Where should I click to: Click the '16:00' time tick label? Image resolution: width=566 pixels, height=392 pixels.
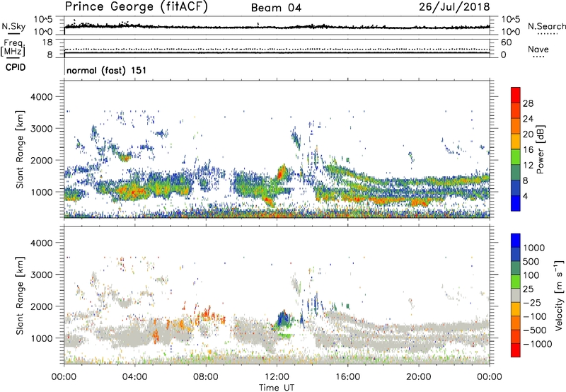coord(347,377)
